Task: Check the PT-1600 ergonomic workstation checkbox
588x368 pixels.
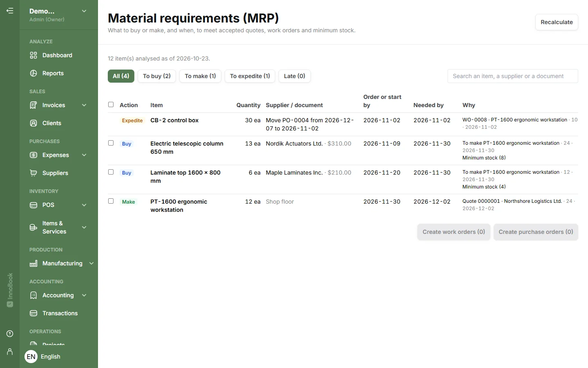Action: click(x=111, y=201)
